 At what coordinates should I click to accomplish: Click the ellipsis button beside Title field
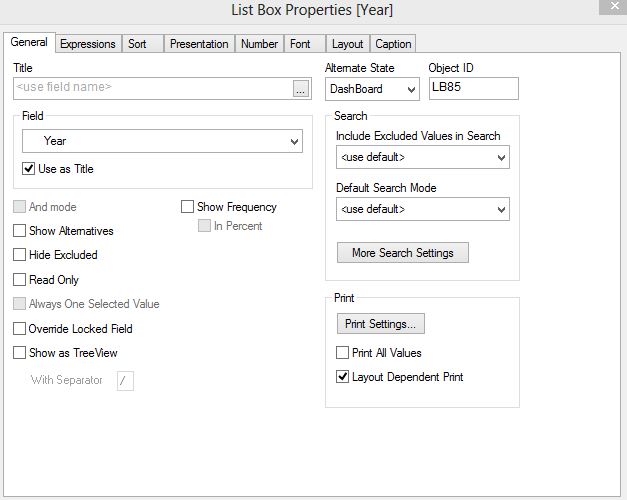[300, 89]
